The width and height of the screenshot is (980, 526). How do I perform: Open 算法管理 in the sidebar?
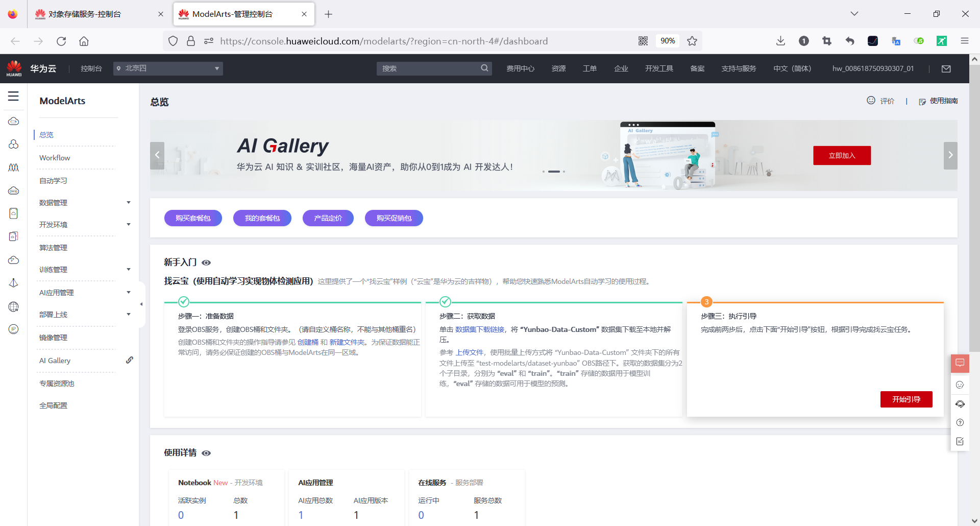pos(53,248)
